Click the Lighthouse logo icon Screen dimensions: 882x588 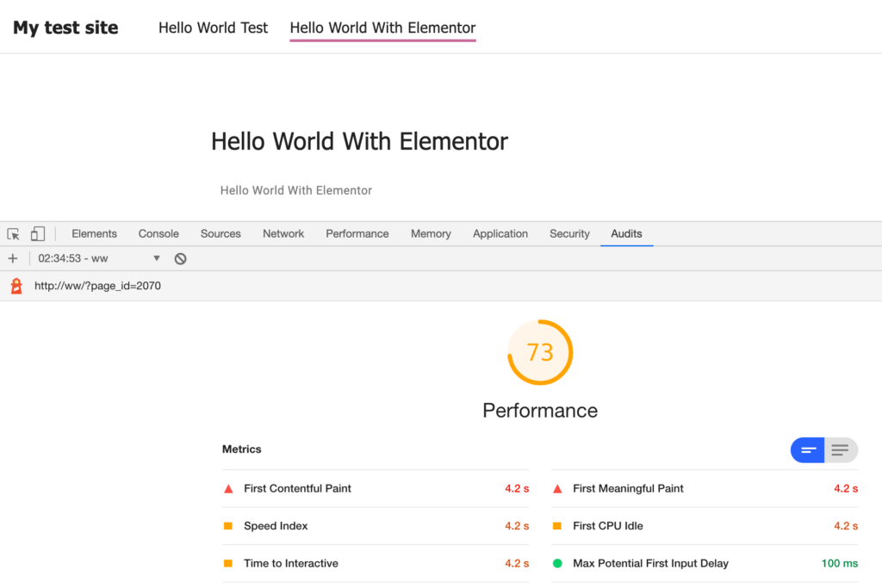[x=17, y=286]
